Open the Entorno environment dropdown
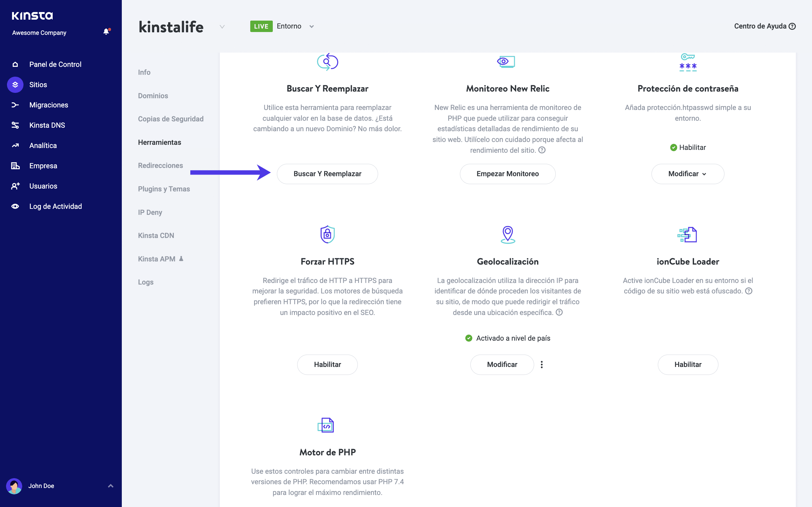The width and height of the screenshot is (812, 507). point(311,27)
